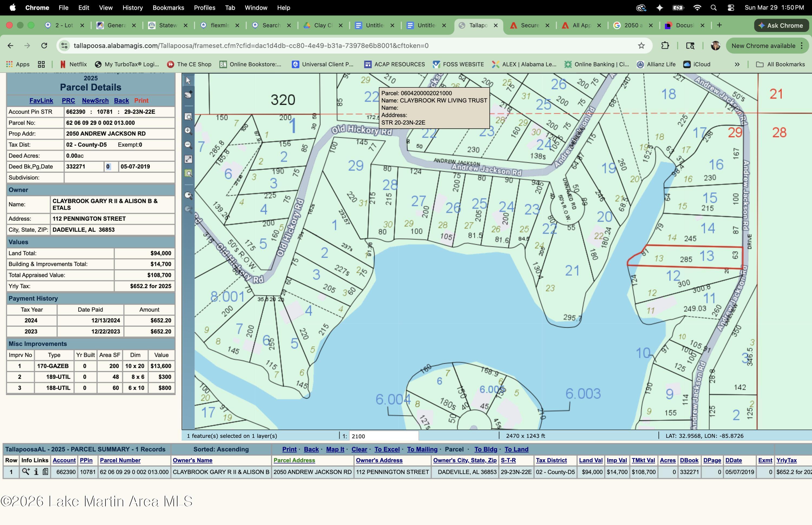Viewport: 812px width, 525px height.
Task: Click the 'Map It' link
Action: 335,449
